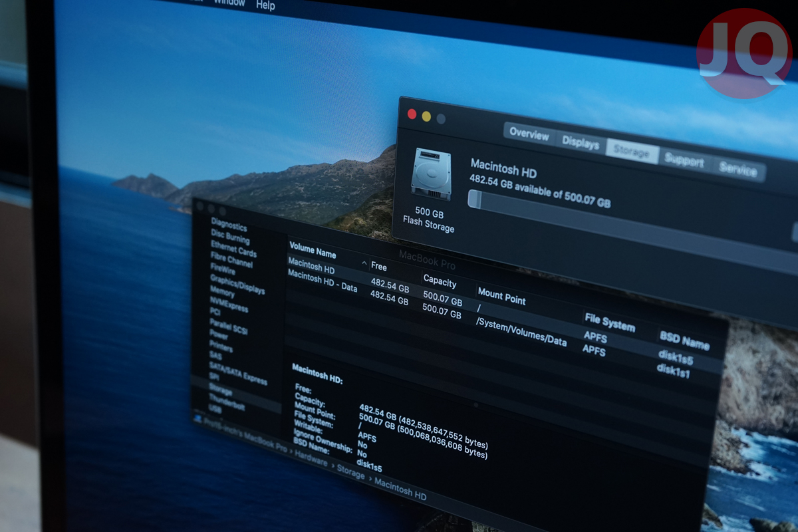Click the 'Macintosh HD:' details heading

pos(317,374)
